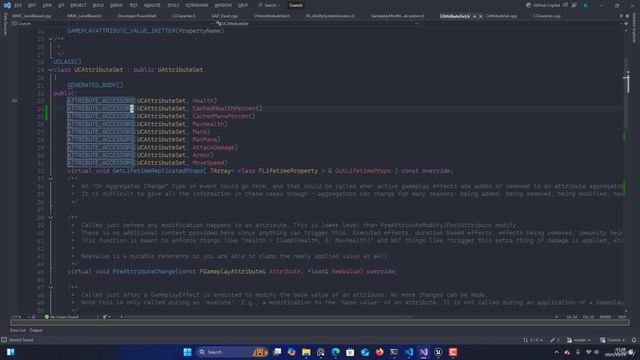Open the File menu
The height and width of the screenshot is (360, 640).
(18, 5)
